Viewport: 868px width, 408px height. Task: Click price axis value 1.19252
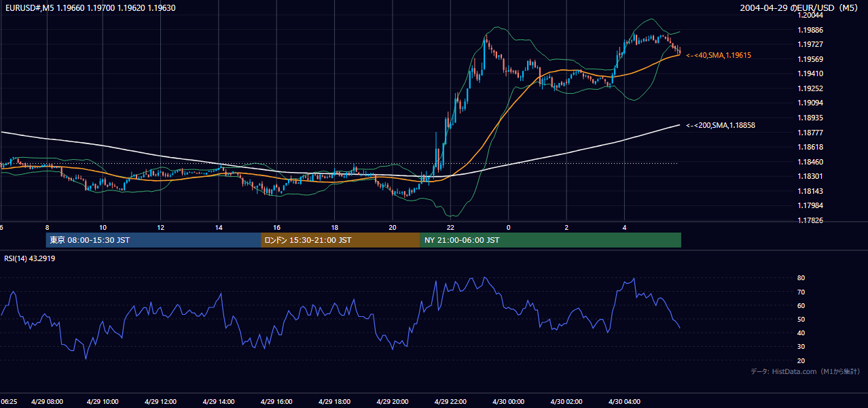coord(810,88)
